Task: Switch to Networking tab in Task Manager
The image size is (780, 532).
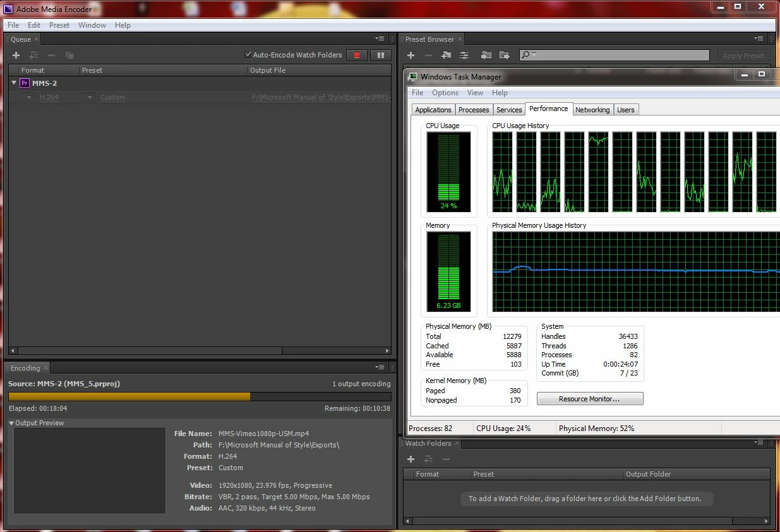Action: click(592, 110)
